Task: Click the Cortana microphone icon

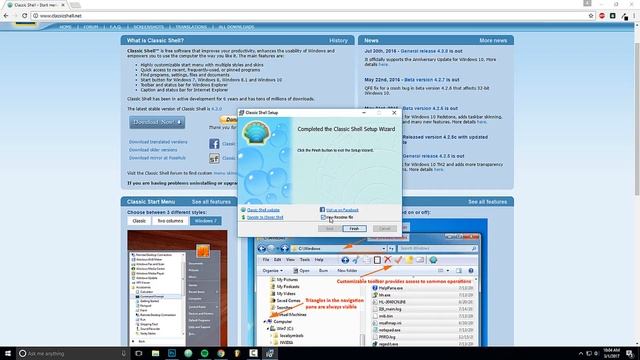Action: point(123,353)
